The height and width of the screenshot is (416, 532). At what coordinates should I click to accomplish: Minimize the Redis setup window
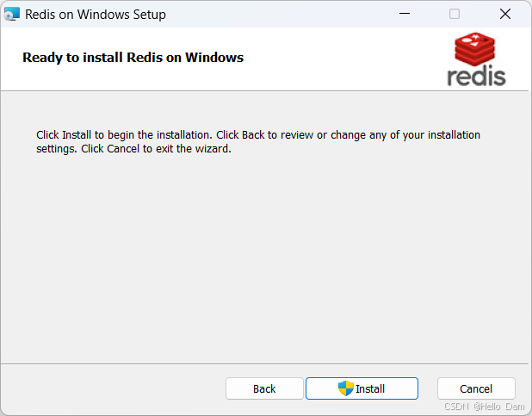coord(405,15)
